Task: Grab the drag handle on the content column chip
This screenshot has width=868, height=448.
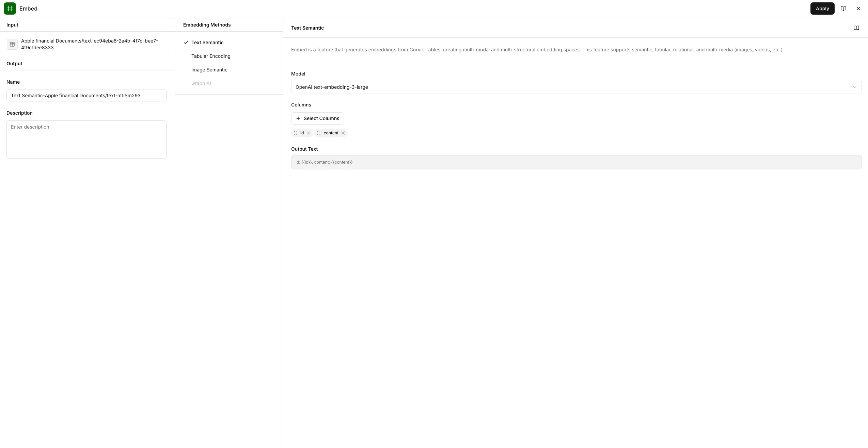Action: pos(319,133)
